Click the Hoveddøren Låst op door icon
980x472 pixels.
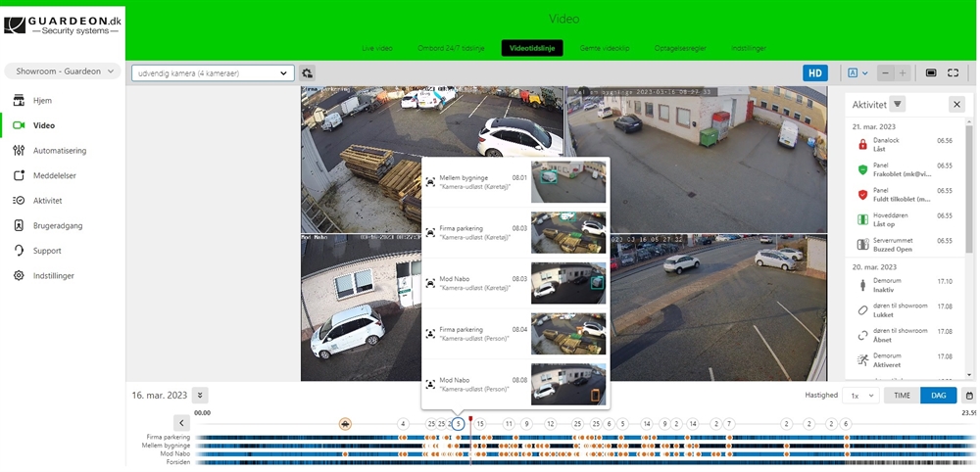(x=863, y=219)
